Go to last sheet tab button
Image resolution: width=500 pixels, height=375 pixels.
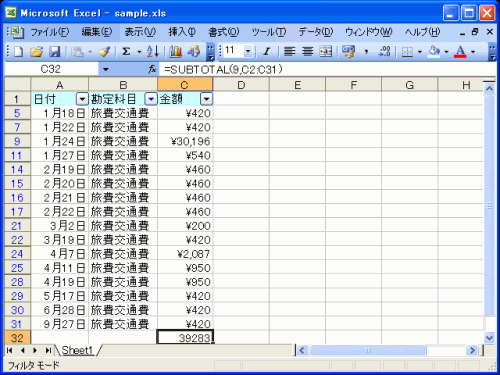[x=48, y=350]
